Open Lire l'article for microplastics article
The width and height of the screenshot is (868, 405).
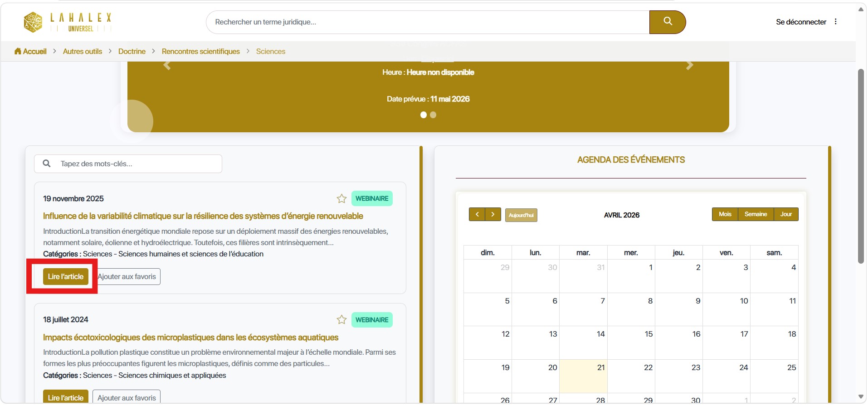[x=66, y=397]
